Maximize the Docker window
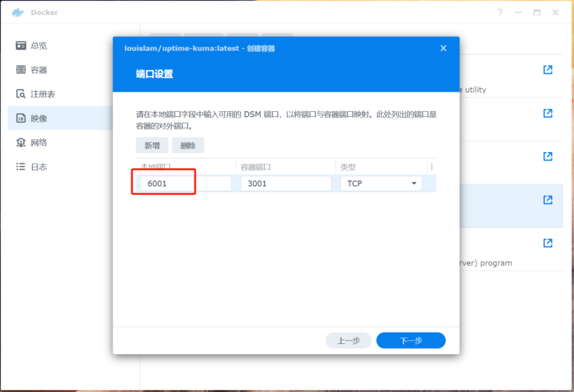This screenshot has width=574, height=392. tap(537, 12)
